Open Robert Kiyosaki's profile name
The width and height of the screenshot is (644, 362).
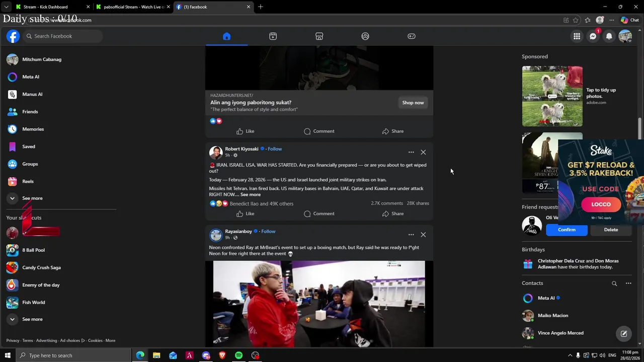(242, 149)
